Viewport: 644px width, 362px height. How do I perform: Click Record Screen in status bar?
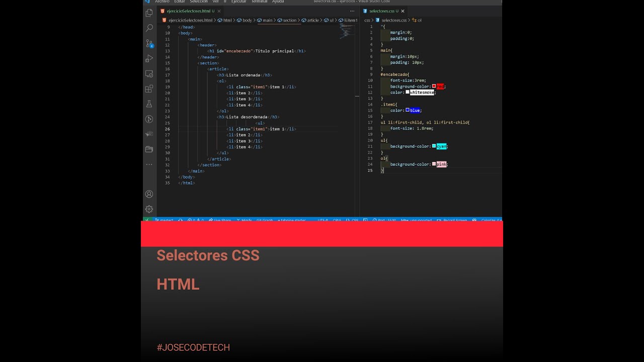pyautogui.click(x=452, y=220)
